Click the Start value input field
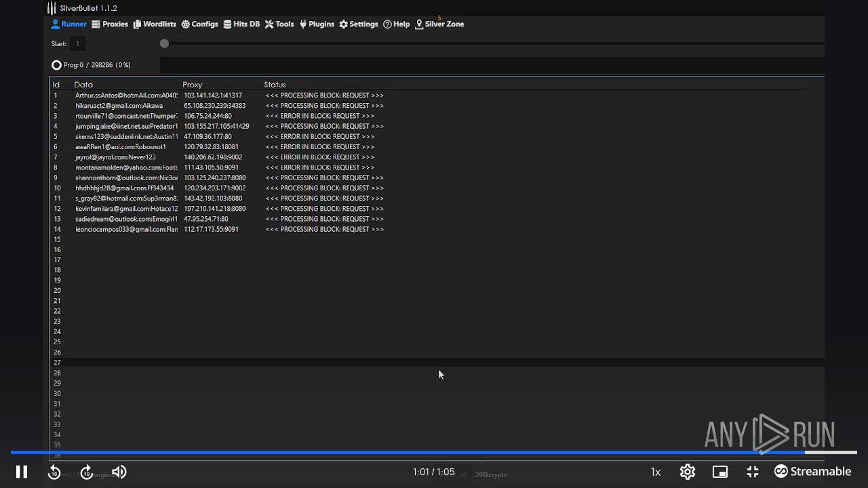This screenshot has height=488, width=868. 77,43
